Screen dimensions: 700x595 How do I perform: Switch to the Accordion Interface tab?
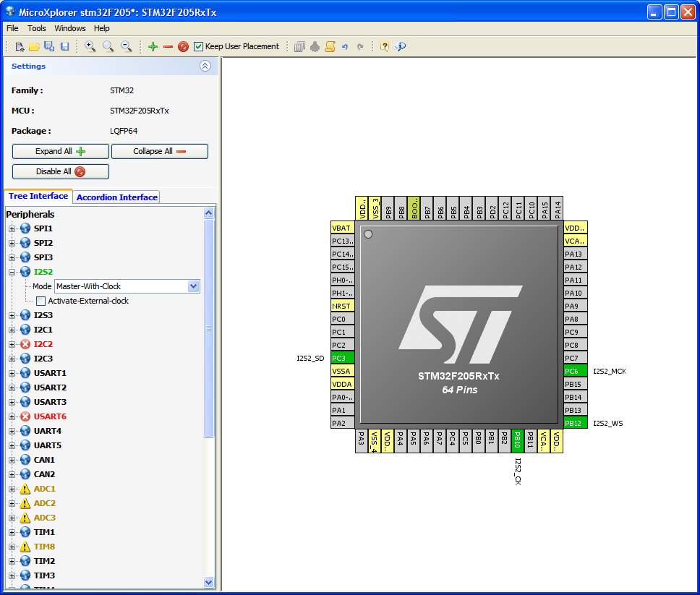click(116, 197)
